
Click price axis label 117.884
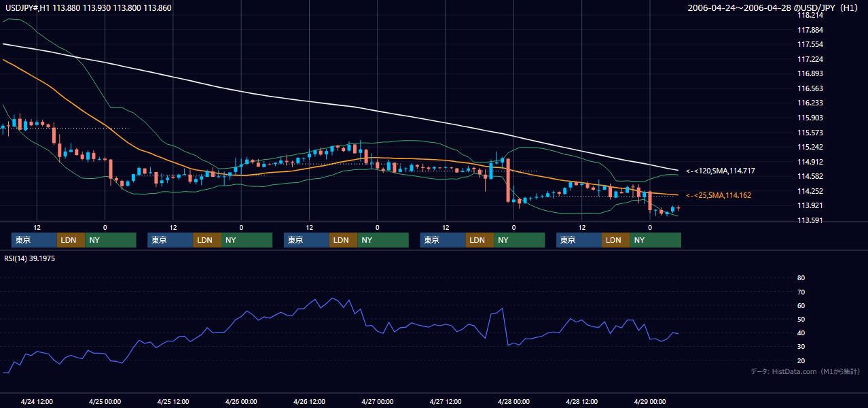coord(810,30)
